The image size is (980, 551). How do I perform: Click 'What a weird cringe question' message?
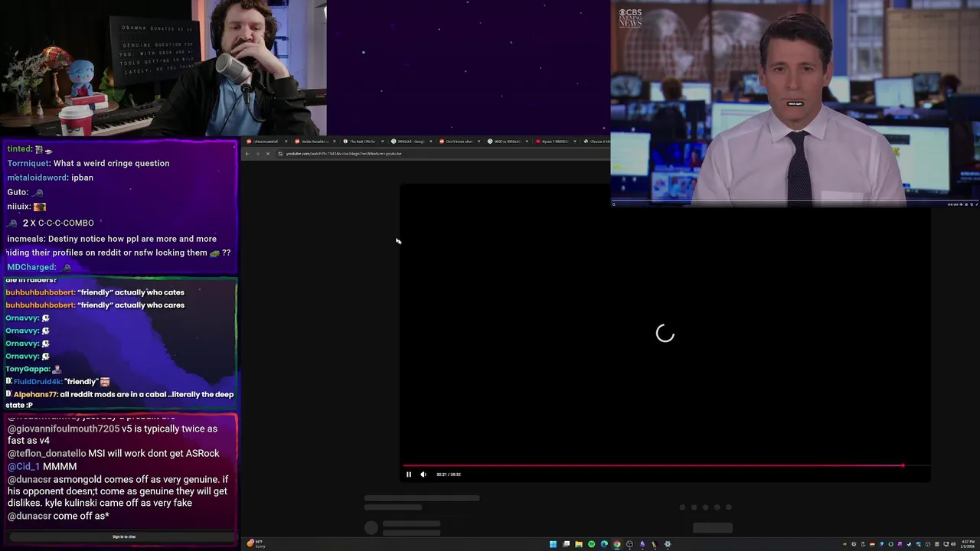point(112,163)
